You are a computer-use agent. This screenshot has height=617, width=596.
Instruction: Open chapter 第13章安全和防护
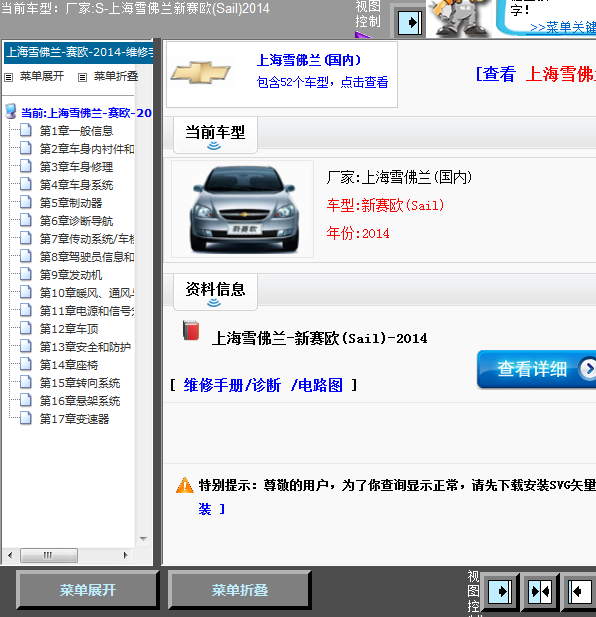[x=85, y=347]
